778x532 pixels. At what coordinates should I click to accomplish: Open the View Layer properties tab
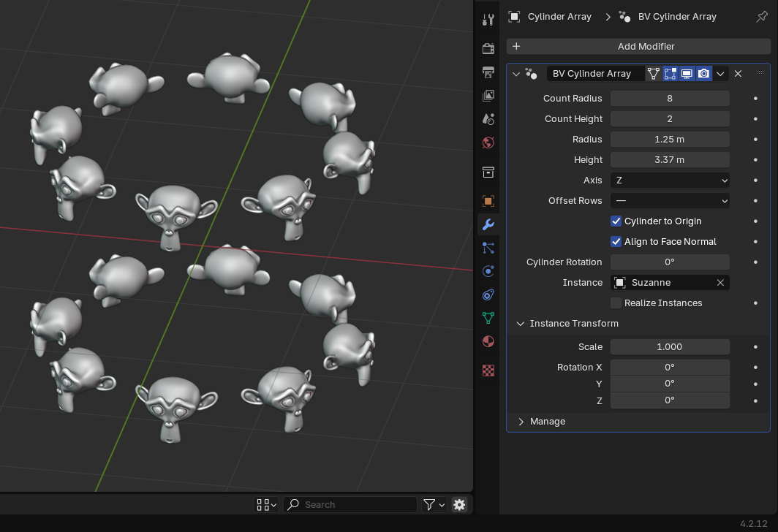click(488, 95)
